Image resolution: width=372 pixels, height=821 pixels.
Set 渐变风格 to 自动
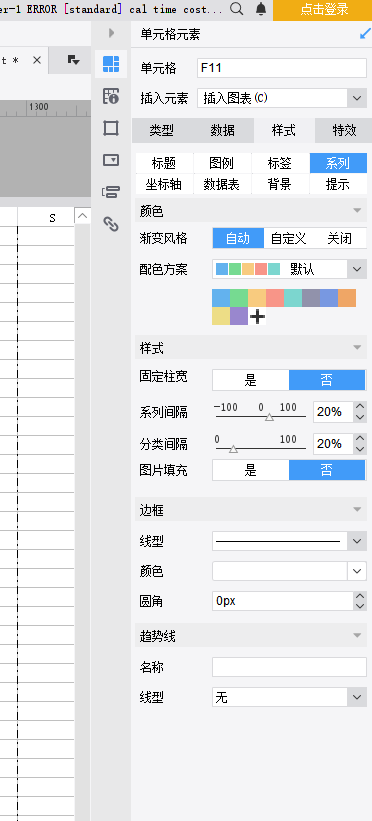pos(238,239)
